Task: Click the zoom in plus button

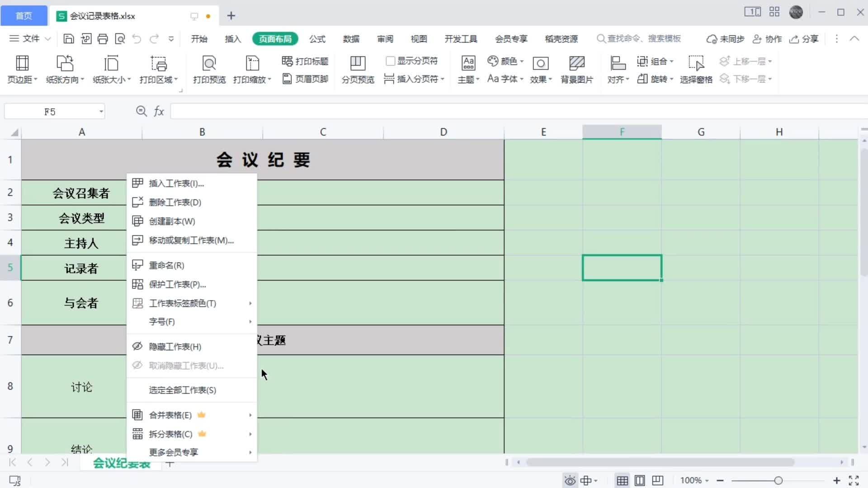Action: pyautogui.click(x=837, y=480)
